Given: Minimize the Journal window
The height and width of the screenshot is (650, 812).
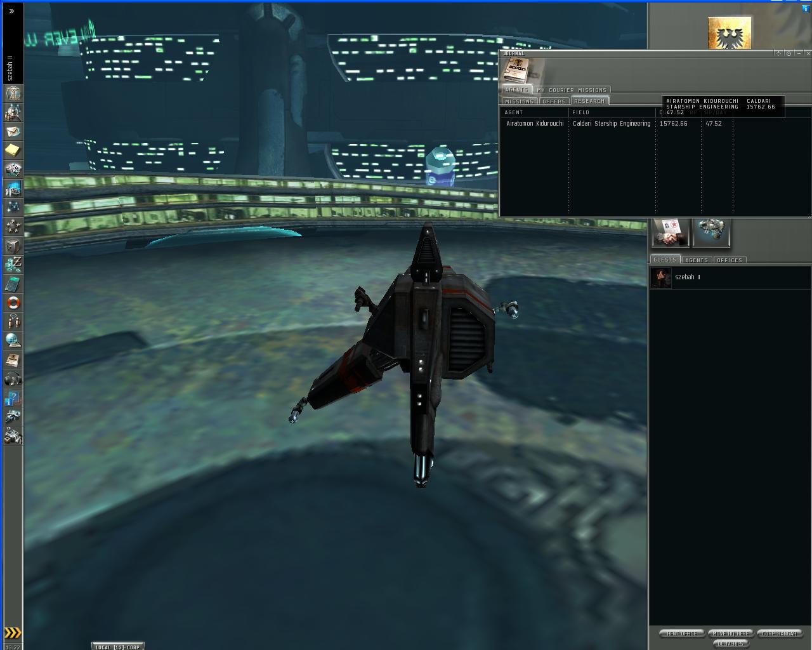Looking at the screenshot, I should pyautogui.click(x=797, y=53).
